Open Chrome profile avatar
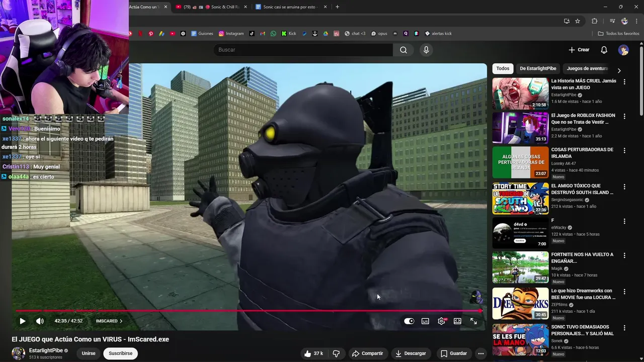The image size is (644, 362). click(624, 21)
